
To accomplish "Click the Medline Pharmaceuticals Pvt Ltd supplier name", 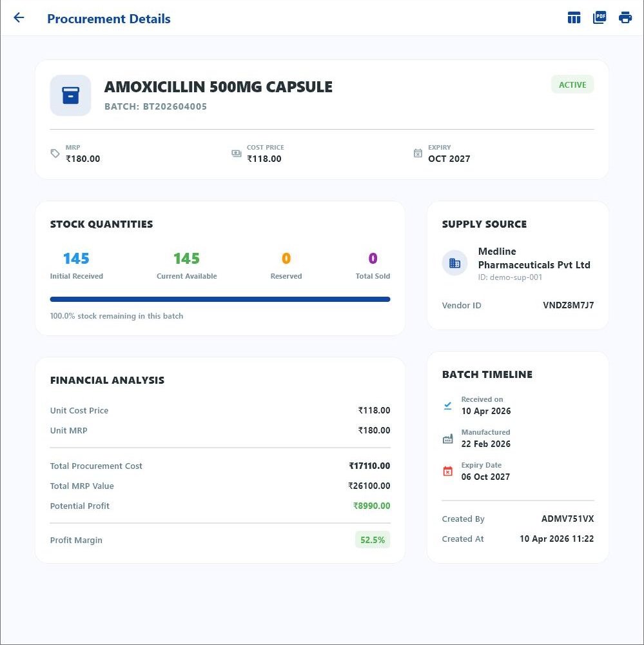I will pyautogui.click(x=534, y=258).
